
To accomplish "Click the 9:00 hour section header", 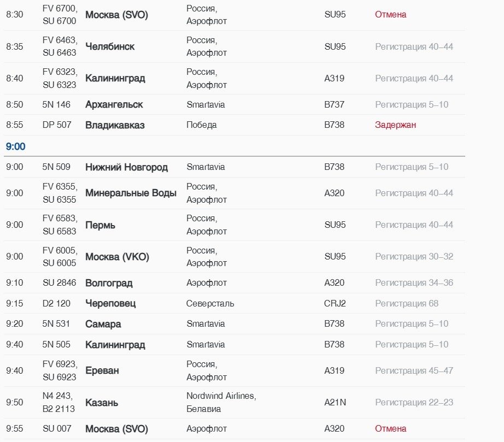I will tap(16, 146).
